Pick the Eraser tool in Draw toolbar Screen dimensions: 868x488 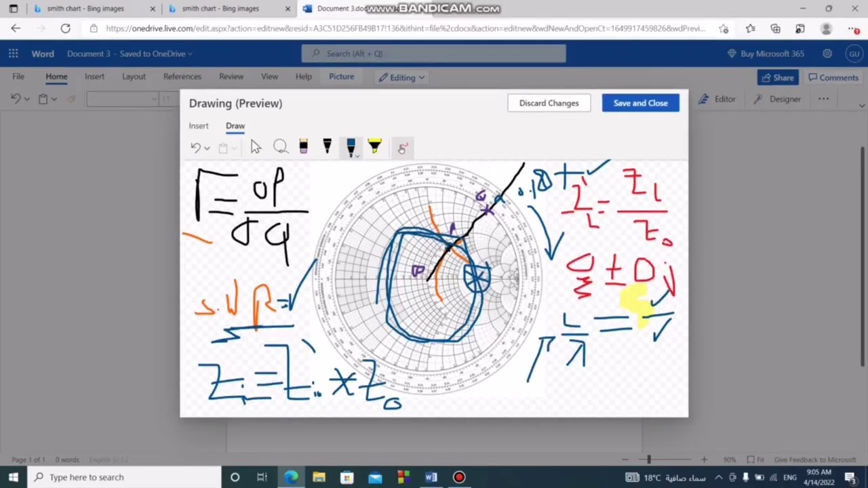303,147
